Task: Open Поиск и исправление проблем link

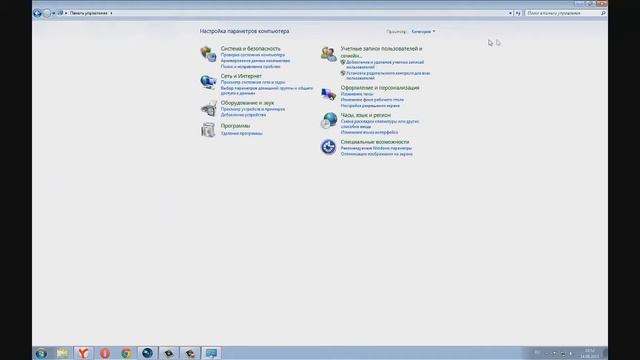Action: (250, 67)
